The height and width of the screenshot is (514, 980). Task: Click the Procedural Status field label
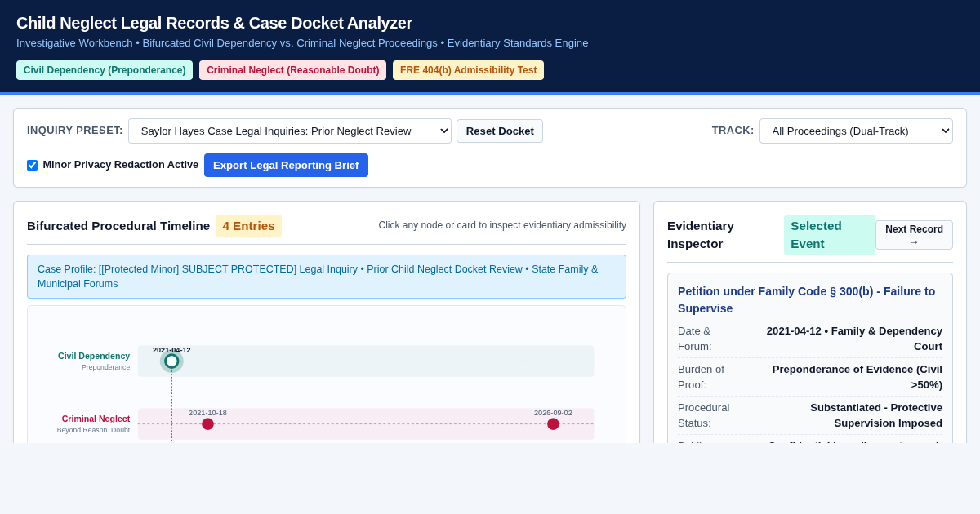pos(704,415)
